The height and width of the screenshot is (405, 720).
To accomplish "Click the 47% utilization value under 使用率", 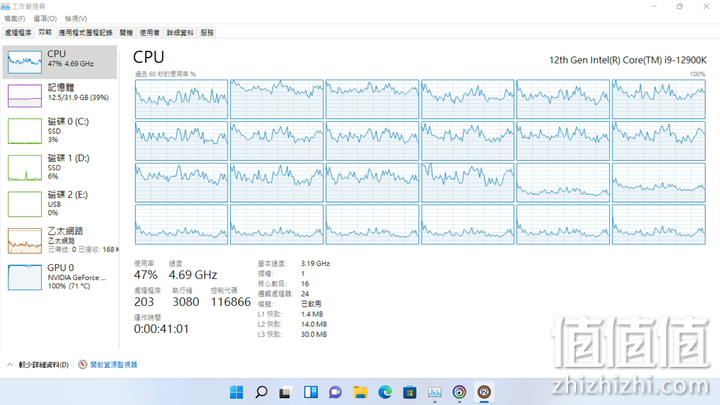I will coord(146,275).
